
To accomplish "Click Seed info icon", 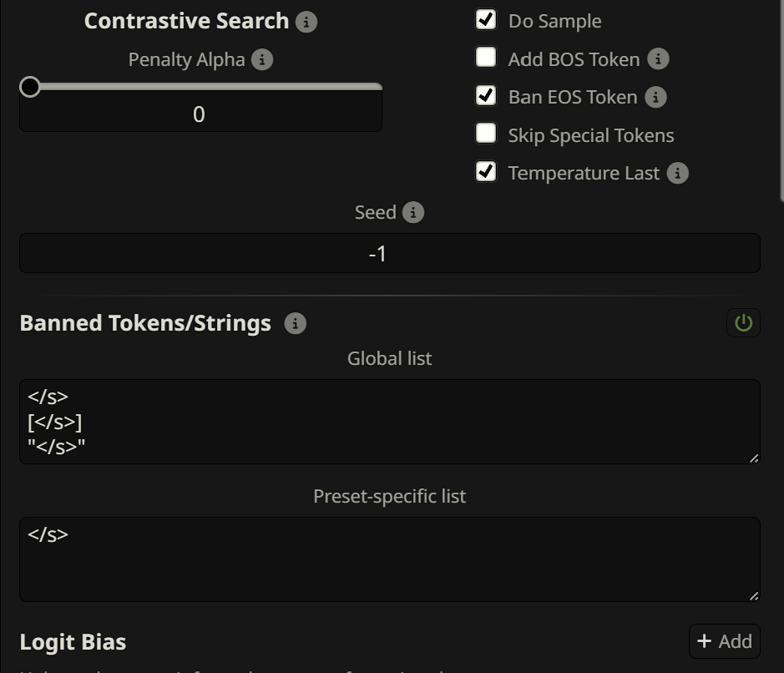I will coord(413,212).
